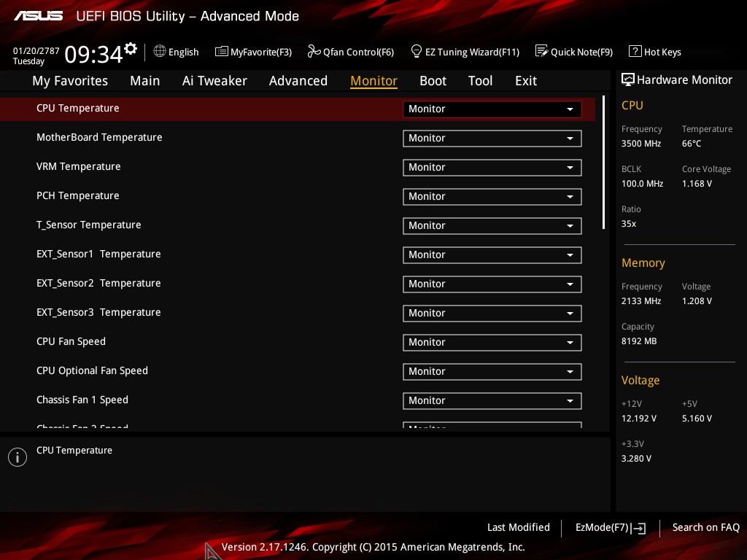Click the Core Voltage value 1.168 V

pyautogui.click(x=697, y=183)
